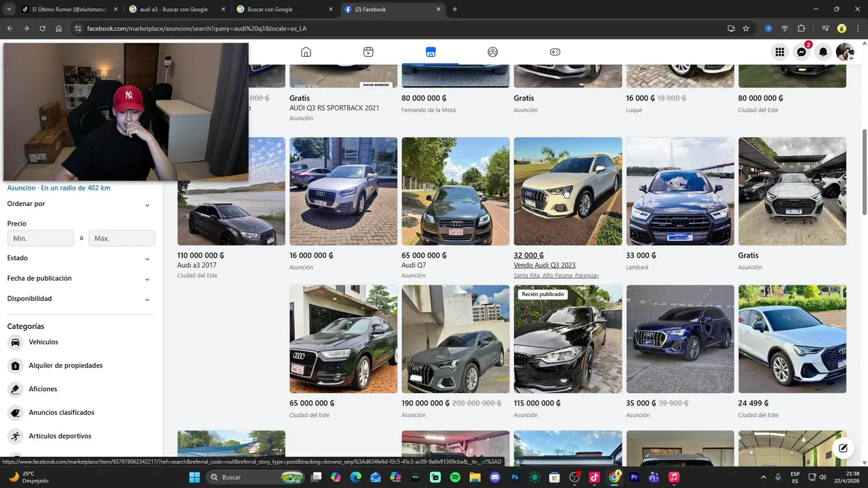Screen dimensions: 868x488
Task: Click the browser home button
Action: coord(59,28)
